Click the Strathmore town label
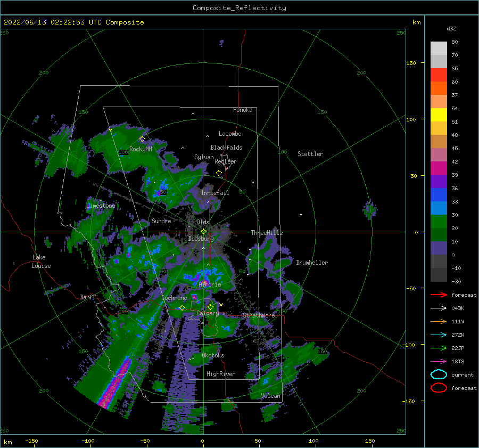The width and height of the screenshot is (479, 448). coord(259,315)
